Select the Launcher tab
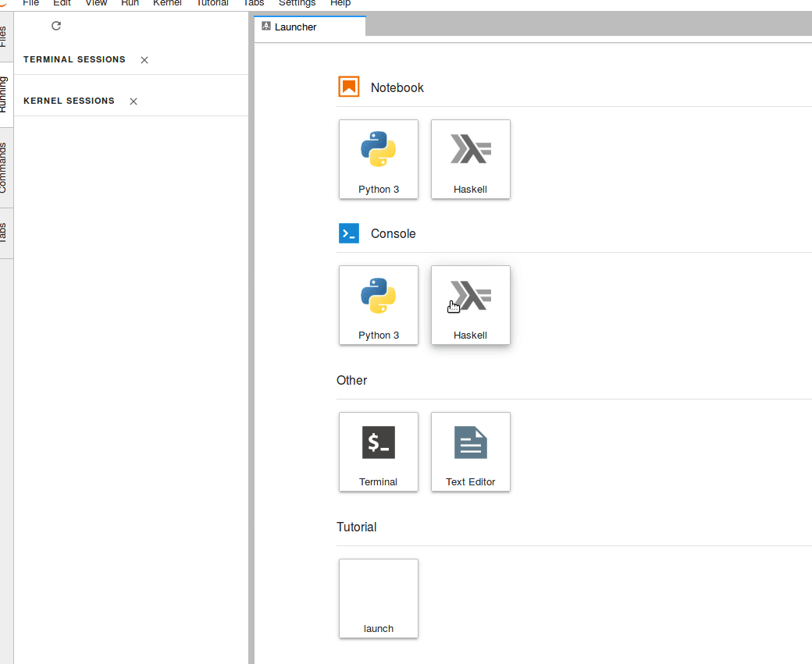 [310, 27]
